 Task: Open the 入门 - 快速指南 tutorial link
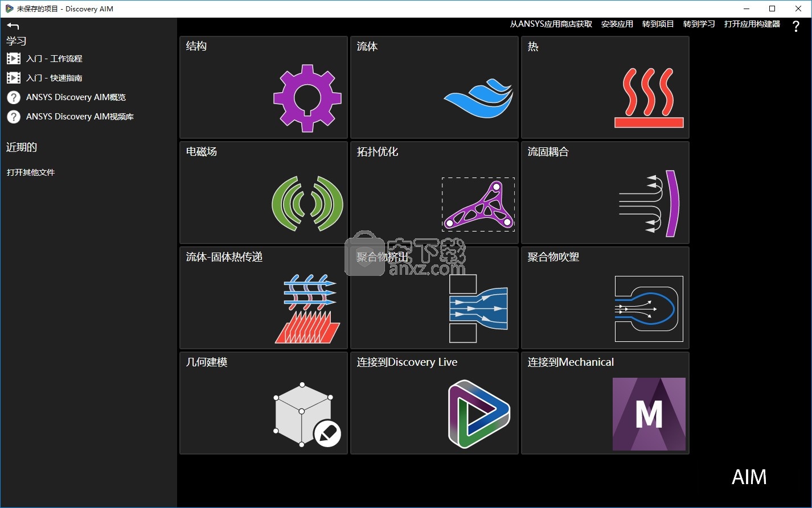click(54, 78)
